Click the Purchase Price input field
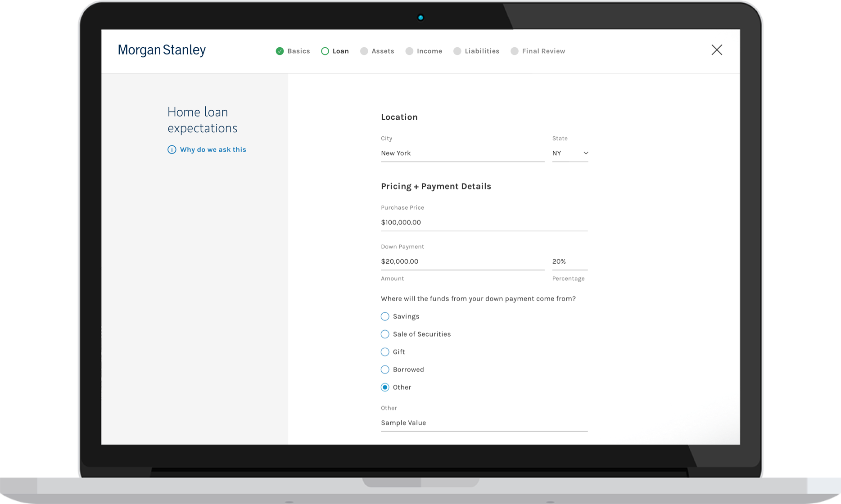This screenshot has width=841, height=504. pyautogui.click(x=484, y=223)
